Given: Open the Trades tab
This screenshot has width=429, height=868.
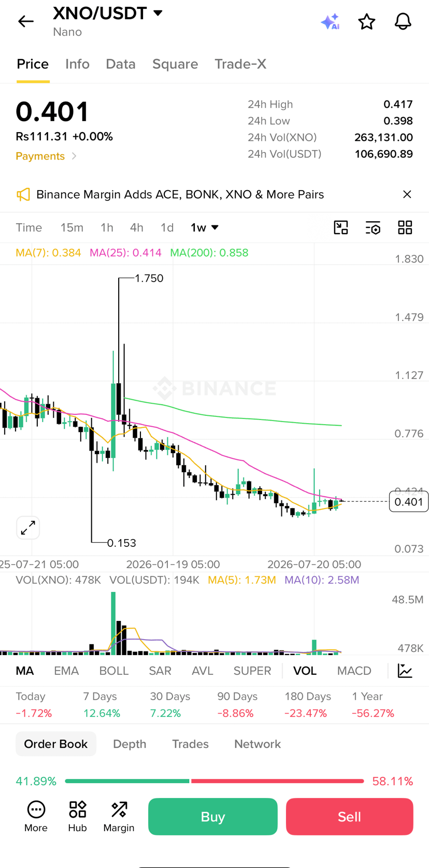Looking at the screenshot, I should [x=190, y=744].
